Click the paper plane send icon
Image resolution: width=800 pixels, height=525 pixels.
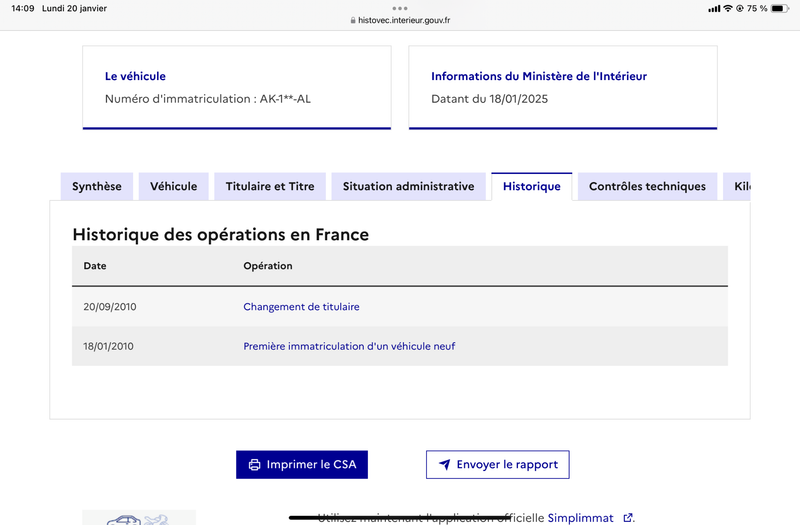click(445, 464)
